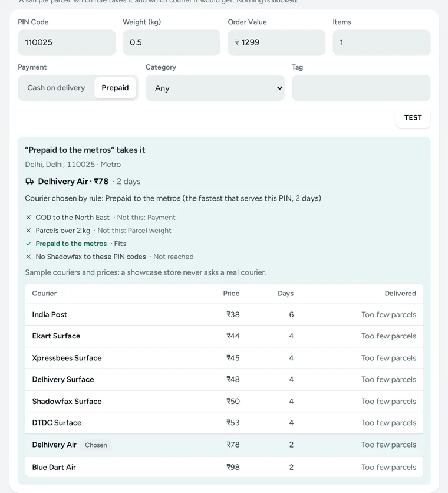Viewport: 448px width, 493px height.
Task: Click 'COD to the North East' rule text
Action: click(73, 218)
